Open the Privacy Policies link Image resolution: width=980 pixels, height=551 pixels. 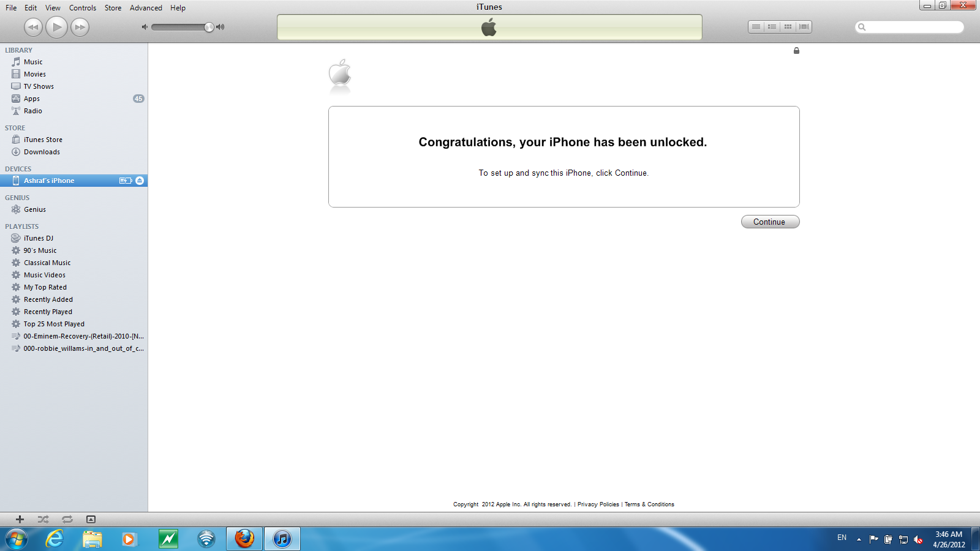598,504
